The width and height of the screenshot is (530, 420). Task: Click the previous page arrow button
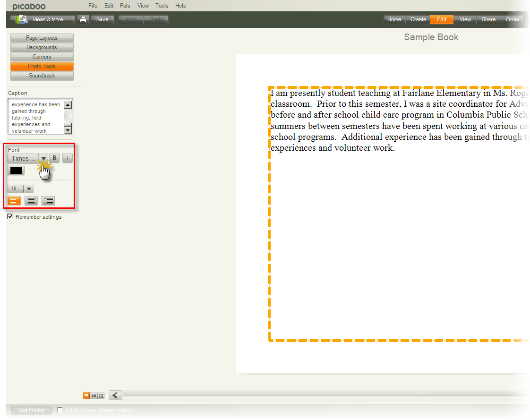[115, 395]
